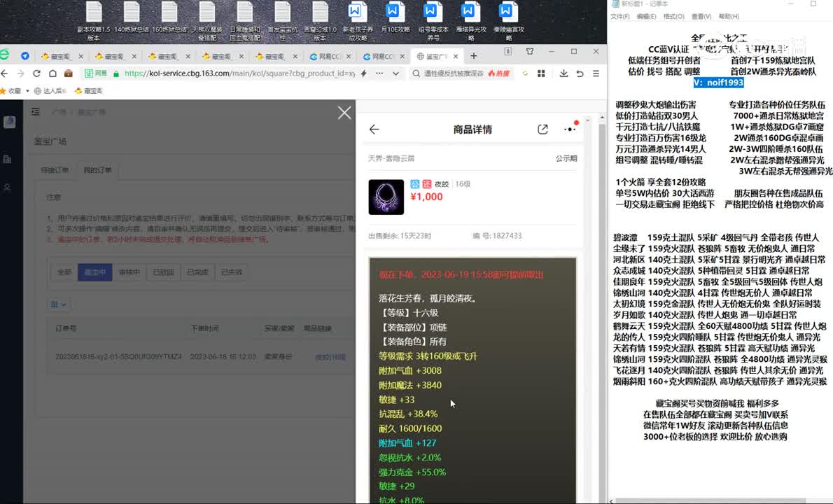Click the tab counter icon showing 8
This screenshot has height=504, width=833.
coord(508,52)
